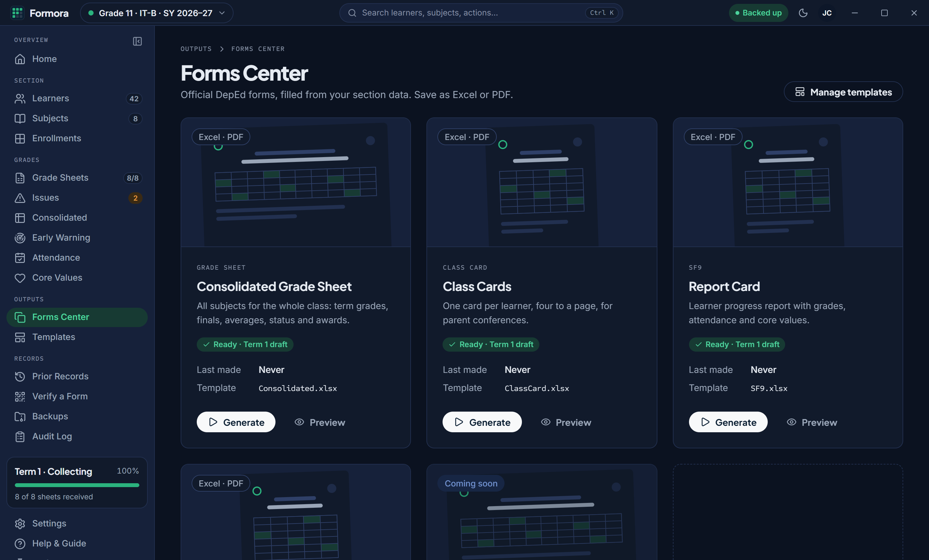929x560 pixels.
Task: Click the Grade Sheets 8/8 badge
Action: tap(133, 178)
